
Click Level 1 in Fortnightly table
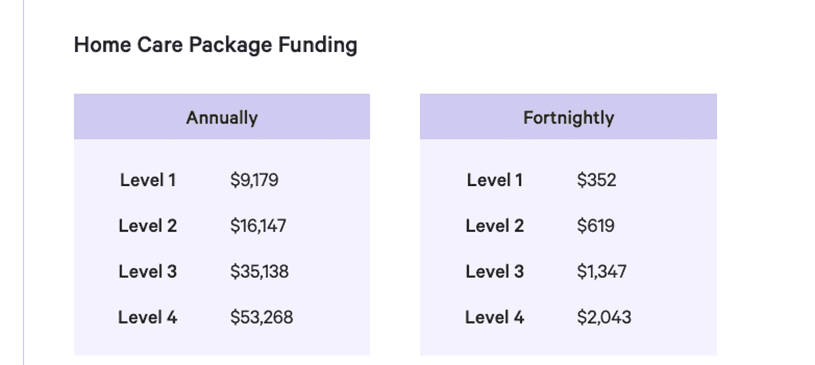494,180
